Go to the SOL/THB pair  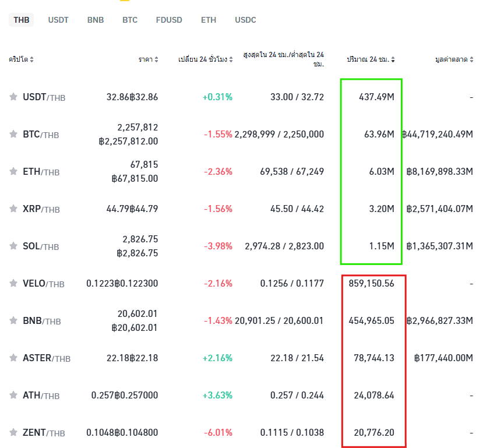(41, 246)
